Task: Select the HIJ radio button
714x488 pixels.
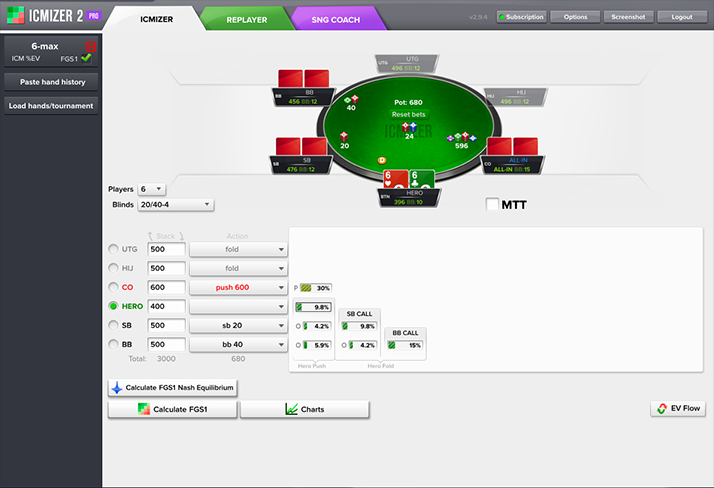Action: point(113,268)
